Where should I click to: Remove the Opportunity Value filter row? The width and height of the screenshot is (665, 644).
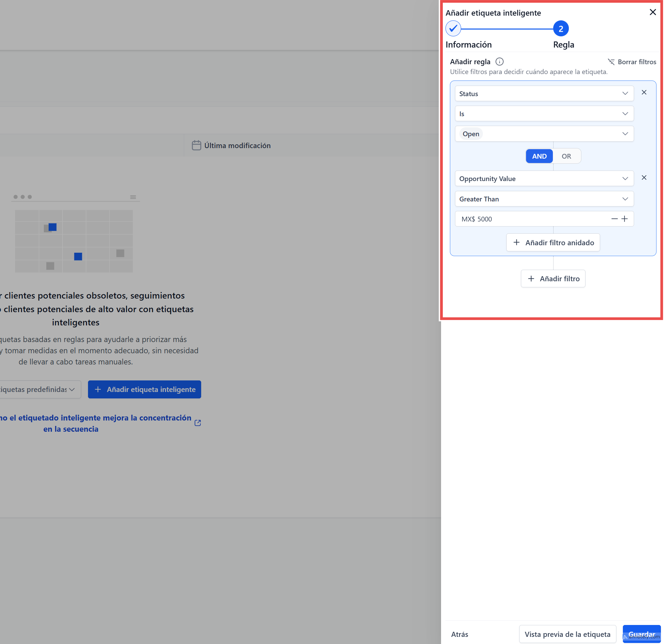click(x=644, y=178)
